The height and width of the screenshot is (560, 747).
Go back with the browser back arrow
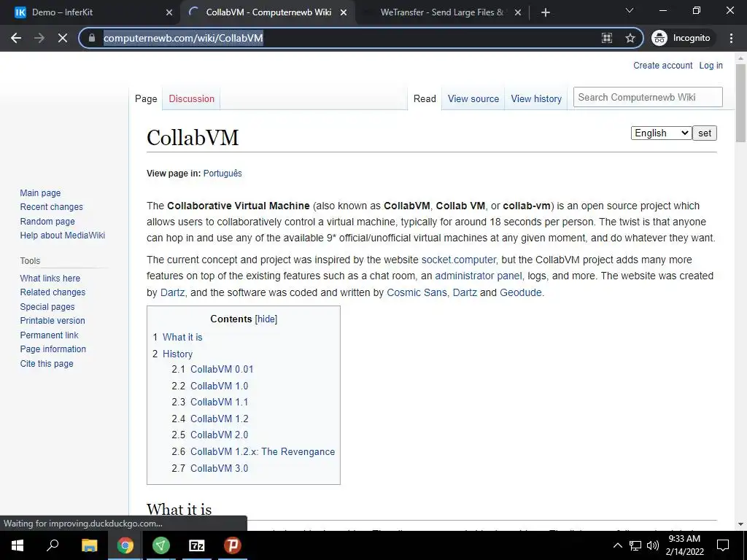pos(16,38)
